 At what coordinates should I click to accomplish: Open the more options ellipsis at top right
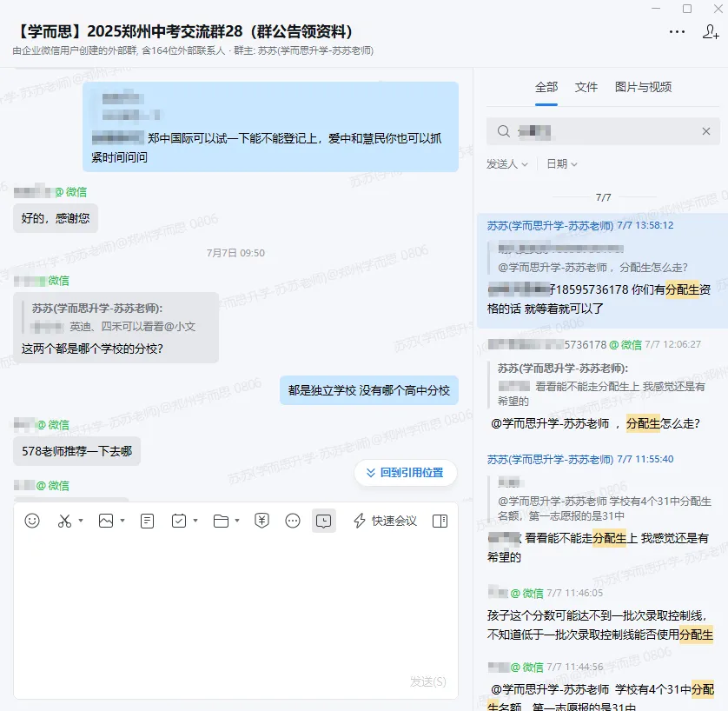pos(677,31)
